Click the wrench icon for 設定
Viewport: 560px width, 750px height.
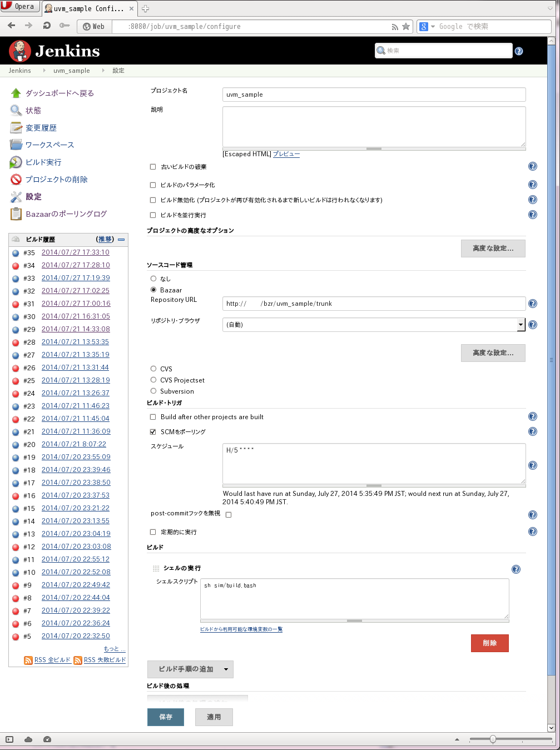[x=16, y=196]
